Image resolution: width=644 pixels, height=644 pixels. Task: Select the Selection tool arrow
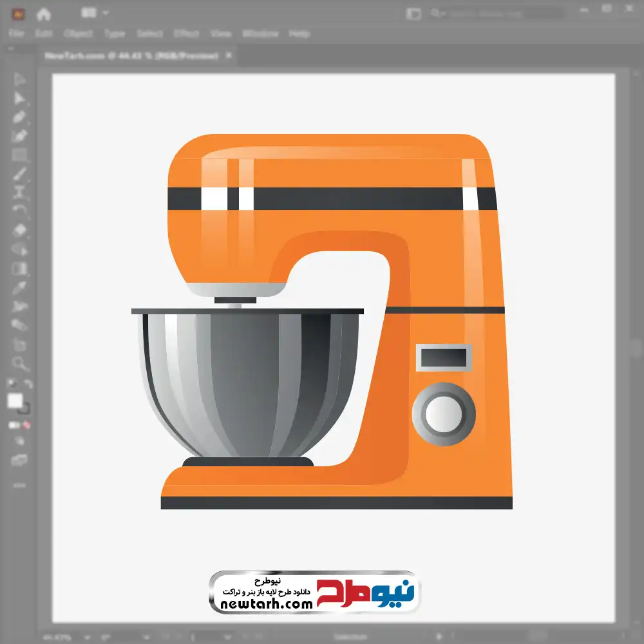19,80
